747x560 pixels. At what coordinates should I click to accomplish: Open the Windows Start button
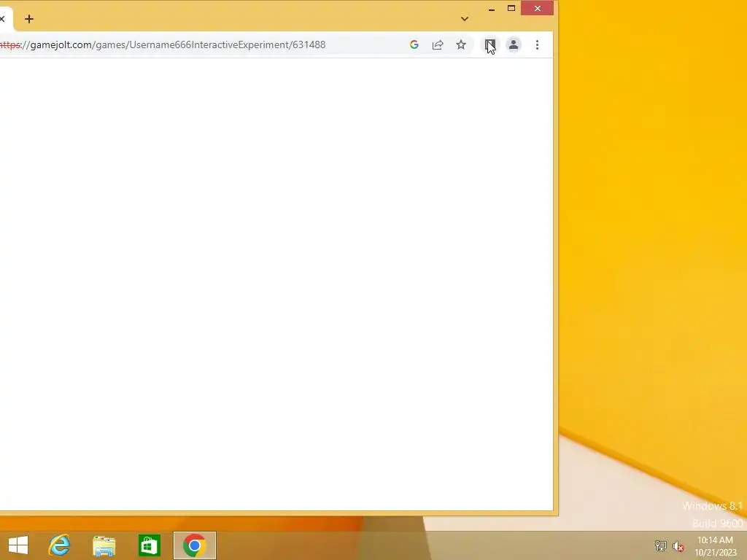point(18,545)
